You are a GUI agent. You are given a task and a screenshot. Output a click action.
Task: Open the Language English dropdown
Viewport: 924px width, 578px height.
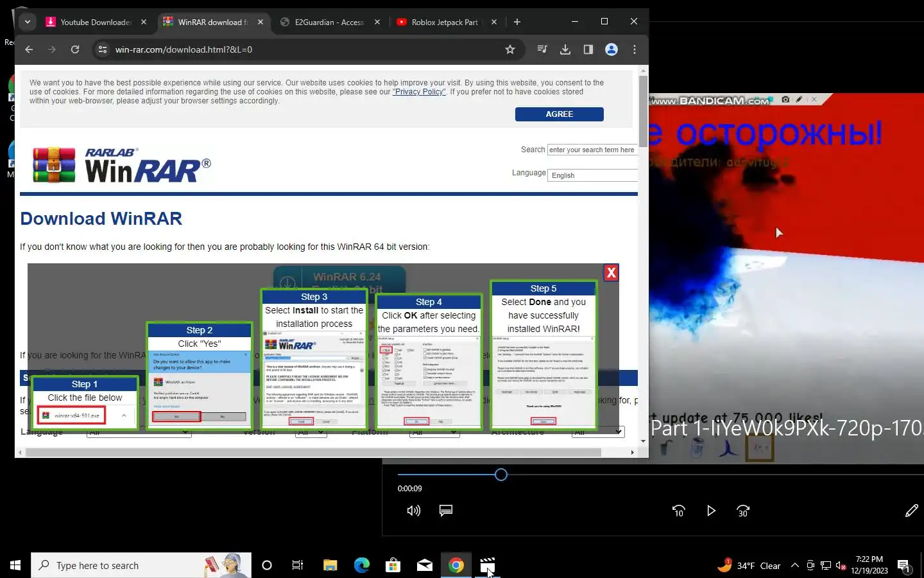592,175
